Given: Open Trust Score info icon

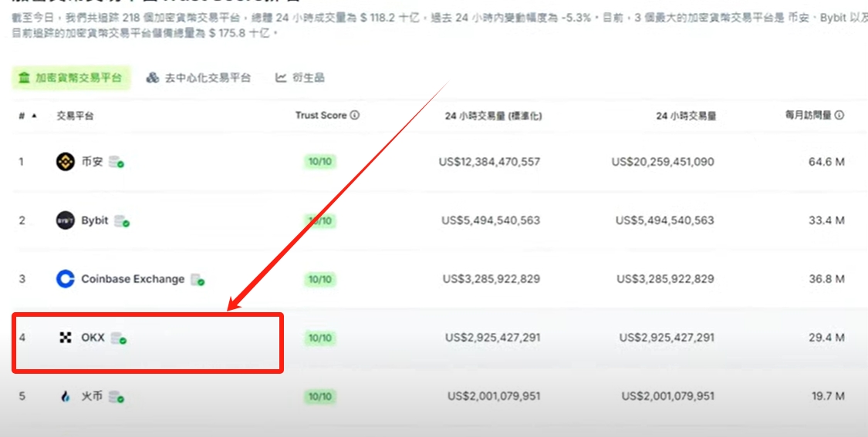Looking at the screenshot, I should 355,116.
